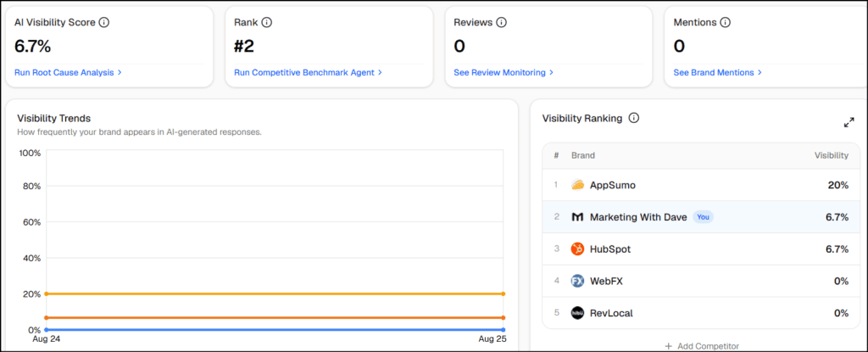Click the Brand column header
This screenshot has width=868, height=352.
(x=583, y=155)
